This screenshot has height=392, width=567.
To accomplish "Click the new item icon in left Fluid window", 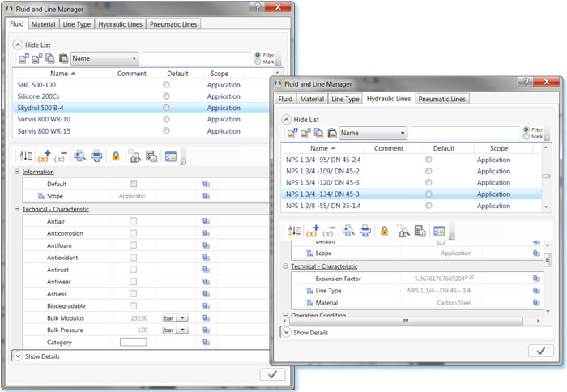I will [23, 58].
